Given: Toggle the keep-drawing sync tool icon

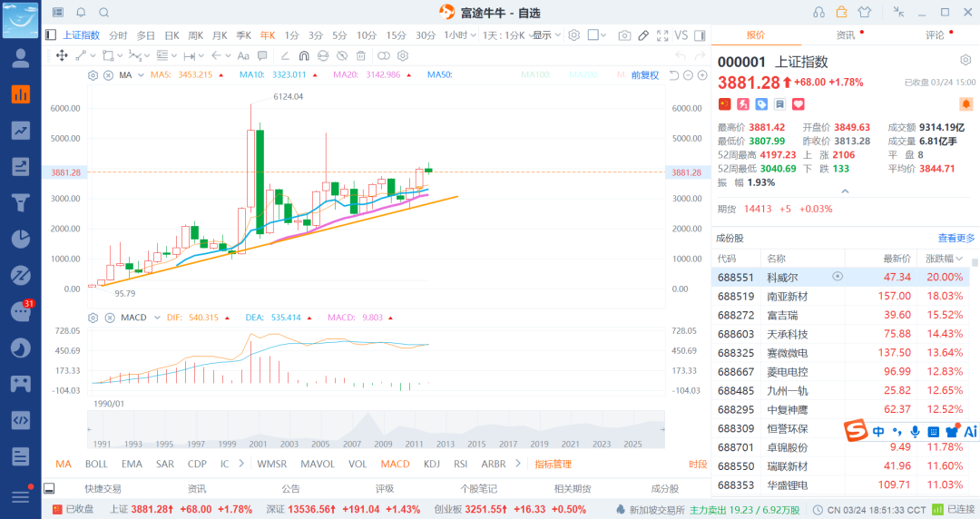Looking at the screenshot, I should (x=322, y=55).
